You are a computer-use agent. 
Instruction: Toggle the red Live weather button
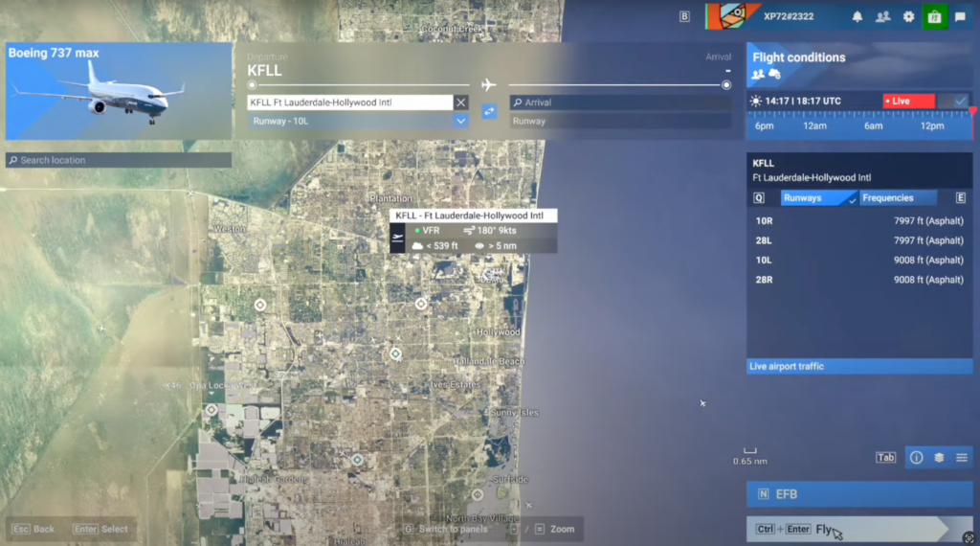point(908,101)
